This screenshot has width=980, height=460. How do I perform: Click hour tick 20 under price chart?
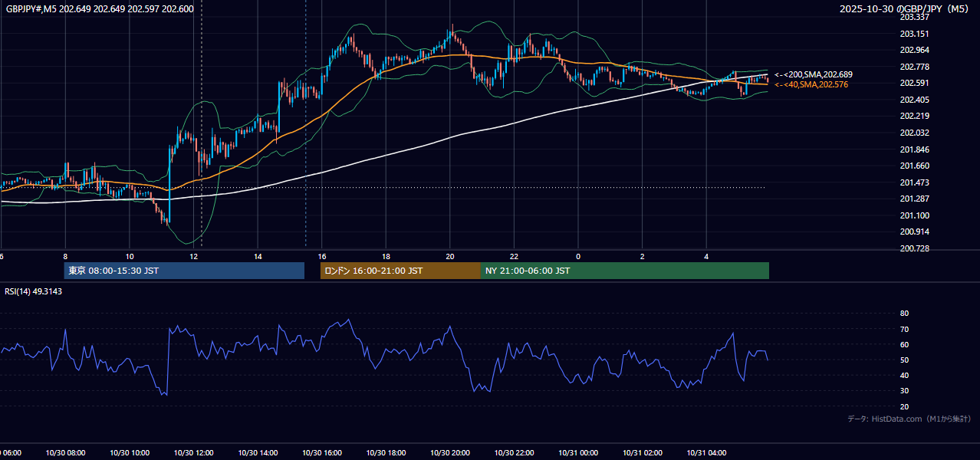450,256
